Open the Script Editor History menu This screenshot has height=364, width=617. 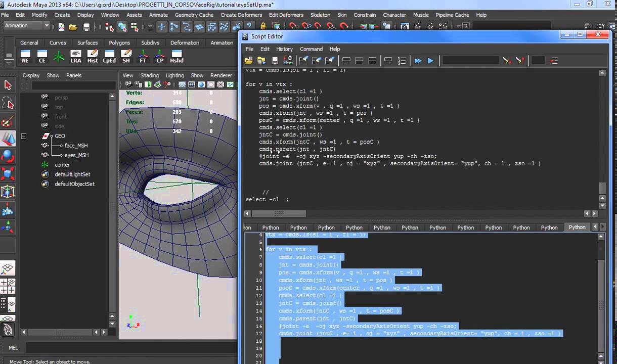click(x=284, y=49)
